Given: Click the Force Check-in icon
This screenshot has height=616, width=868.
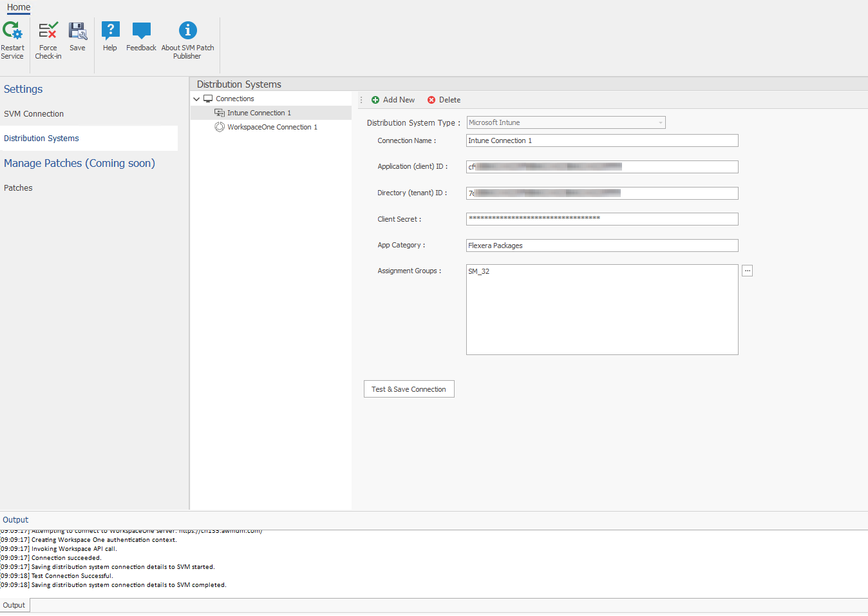Looking at the screenshot, I should pyautogui.click(x=48, y=30).
